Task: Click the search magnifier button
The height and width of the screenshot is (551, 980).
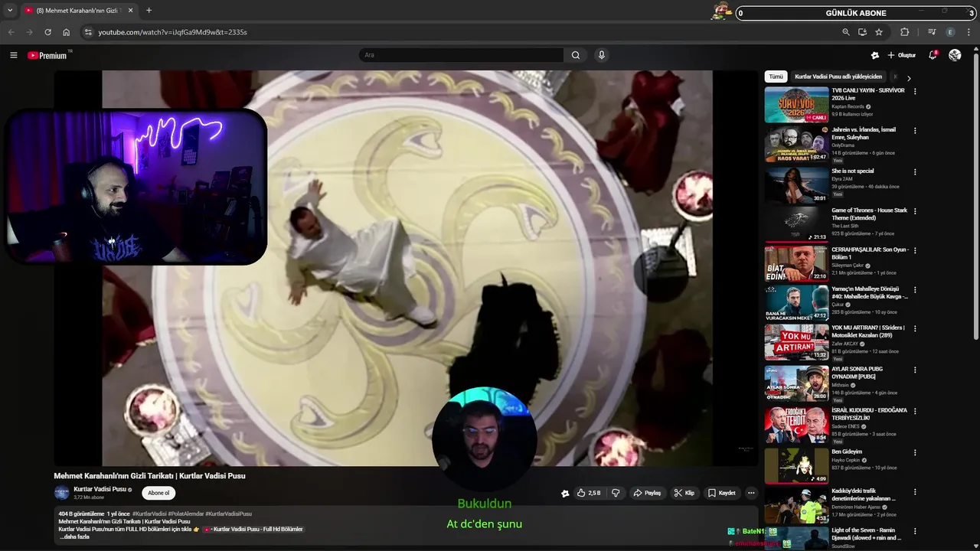Action: tap(576, 55)
